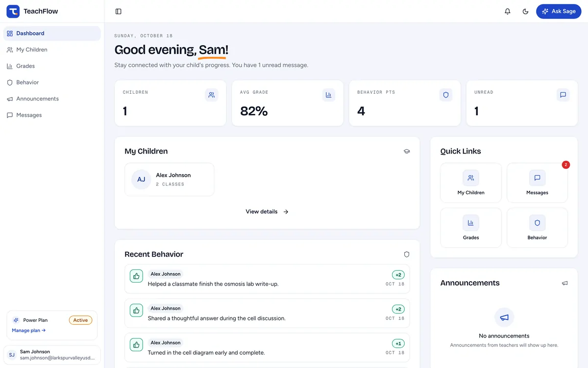Open Dashboard in the sidebar
Image resolution: width=588 pixels, height=368 pixels.
tap(52, 33)
